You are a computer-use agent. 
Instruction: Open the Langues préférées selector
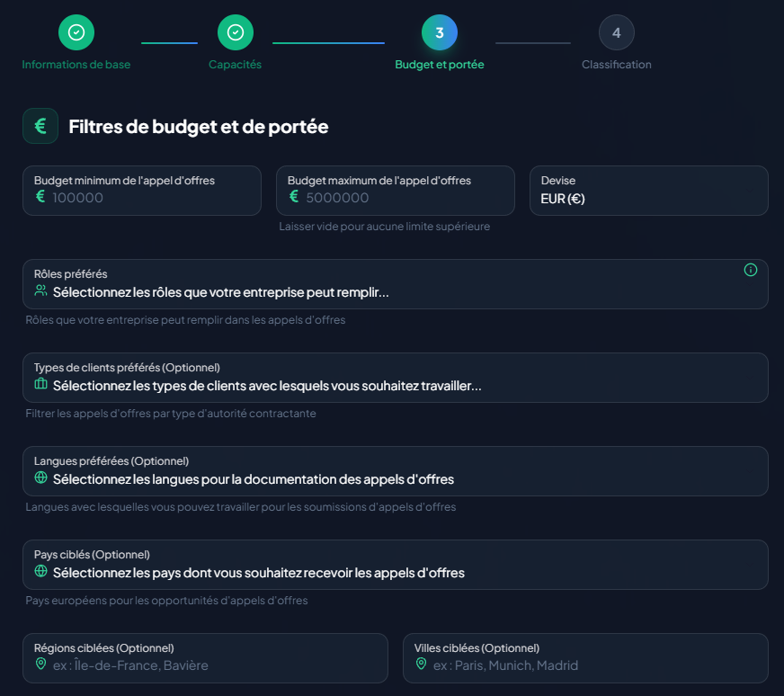pos(396,479)
